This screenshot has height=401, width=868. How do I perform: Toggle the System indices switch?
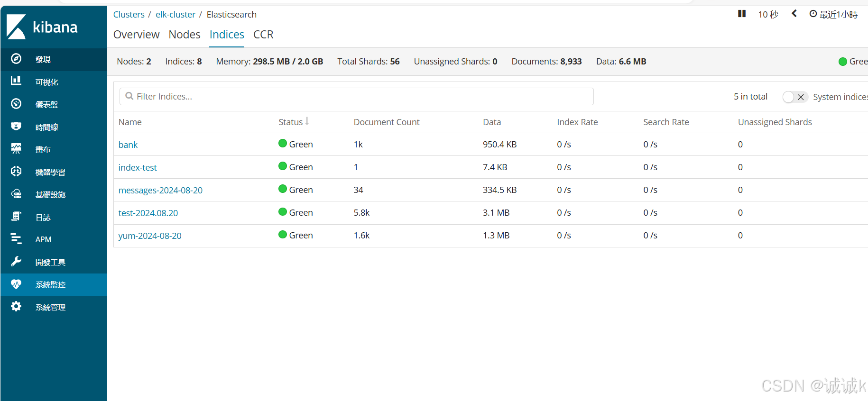pos(795,97)
